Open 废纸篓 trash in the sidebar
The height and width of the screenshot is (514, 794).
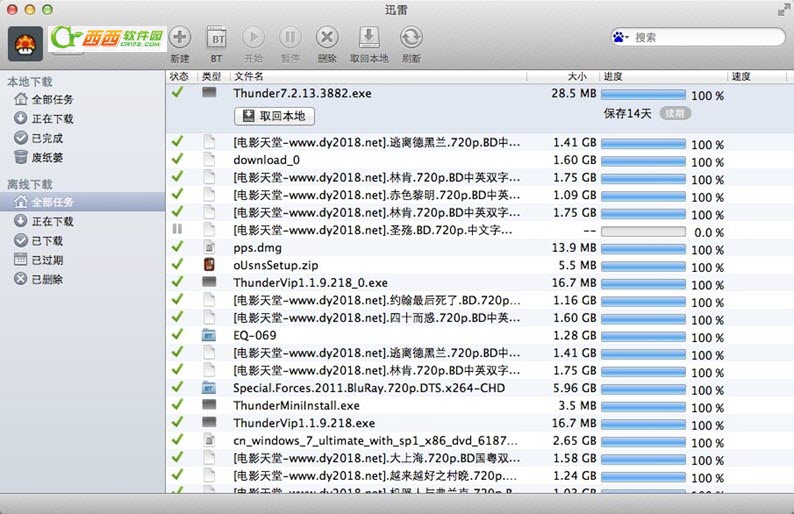pos(38,157)
